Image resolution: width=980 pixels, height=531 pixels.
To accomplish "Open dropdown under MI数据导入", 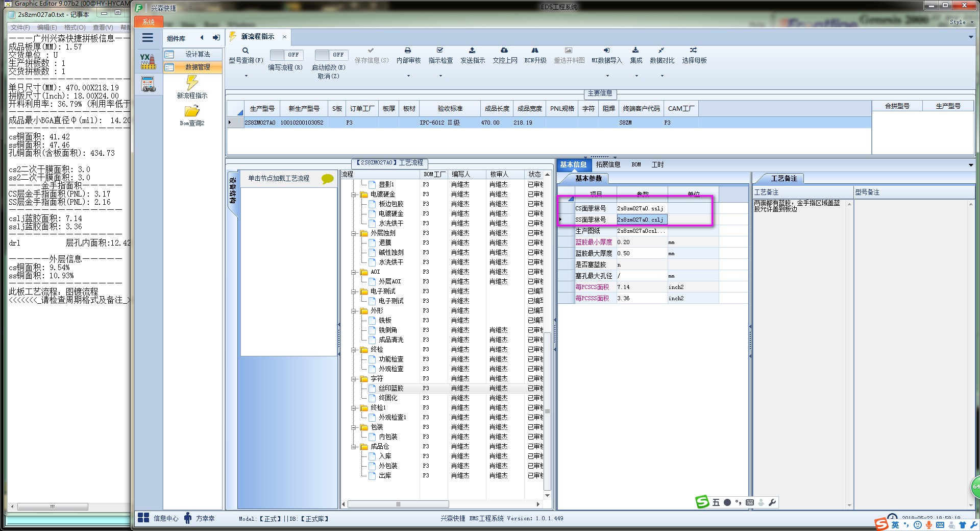I will click(x=607, y=76).
